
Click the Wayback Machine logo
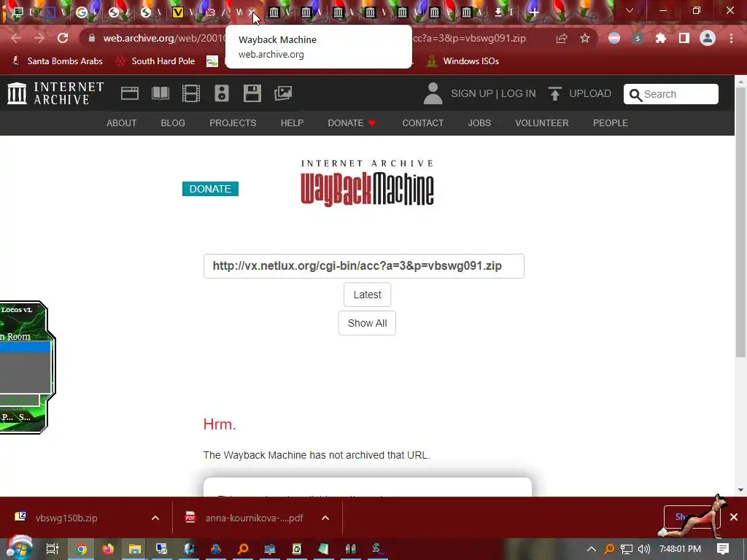368,183
